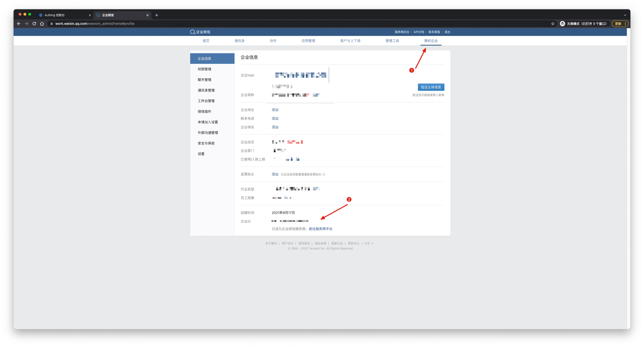Open the 通讯录 navigation tab
Viewport: 644px width, 347px height.
tap(239, 41)
